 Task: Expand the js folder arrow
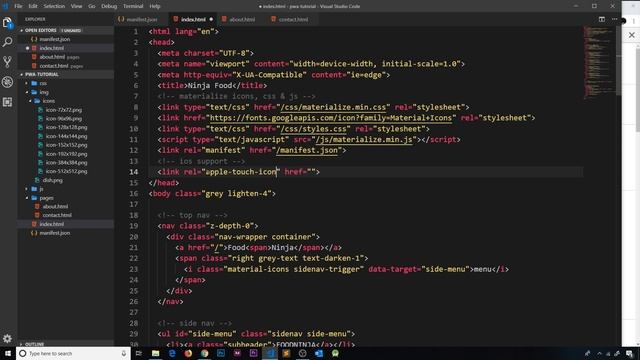coord(27,189)
